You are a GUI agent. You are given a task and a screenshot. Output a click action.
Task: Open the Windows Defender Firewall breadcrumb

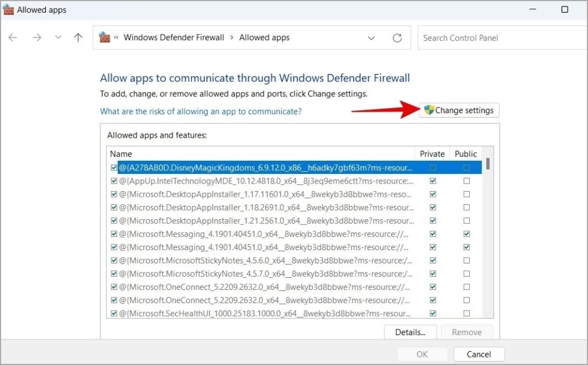click(173, 37)
